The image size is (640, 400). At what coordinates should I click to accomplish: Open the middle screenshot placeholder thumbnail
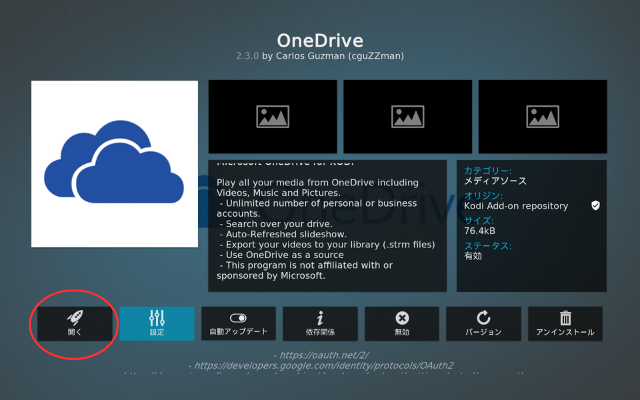coord(407,117)
